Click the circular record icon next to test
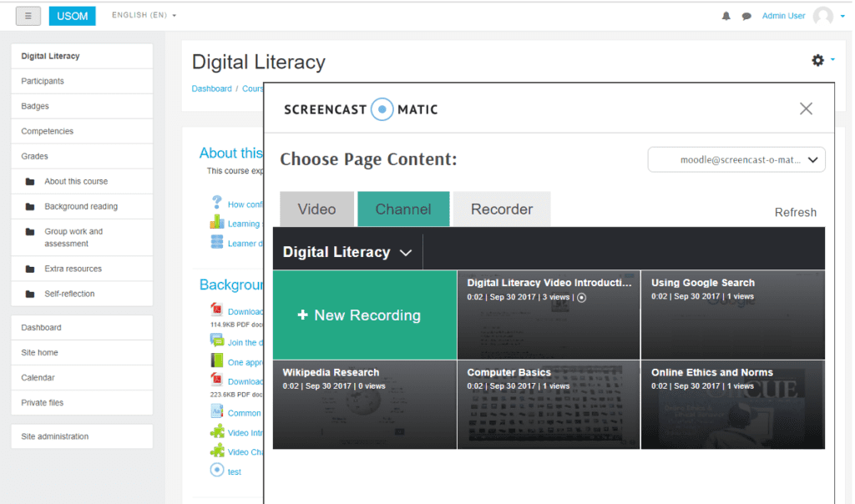 216,470
